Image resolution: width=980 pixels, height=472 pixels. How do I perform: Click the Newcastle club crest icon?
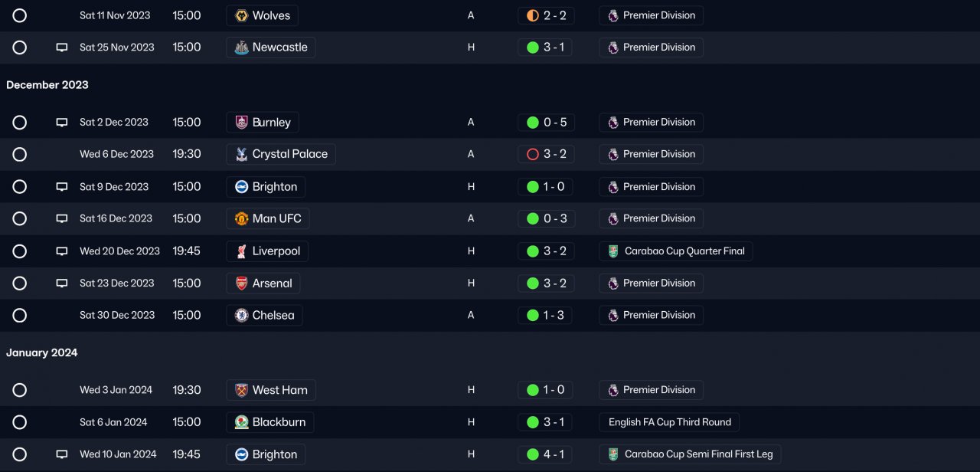(241, 48)
